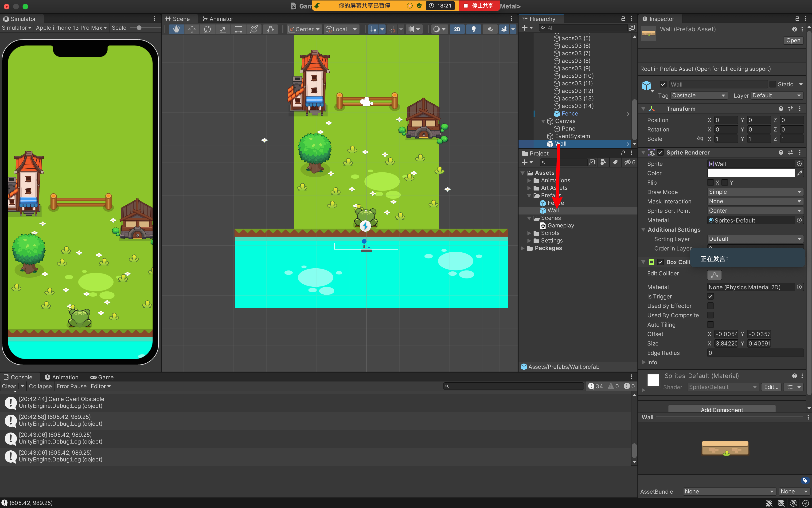Open the Tag dropdown showing Obstacle
Viewport: 812px width, 508px height.
(699, 95)
